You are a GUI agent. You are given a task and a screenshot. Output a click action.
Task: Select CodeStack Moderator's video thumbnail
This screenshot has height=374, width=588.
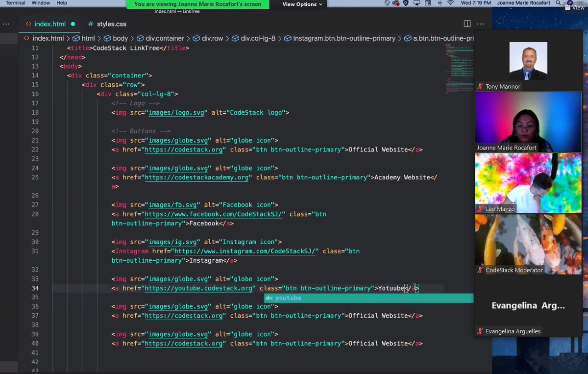tap(528, 245)
